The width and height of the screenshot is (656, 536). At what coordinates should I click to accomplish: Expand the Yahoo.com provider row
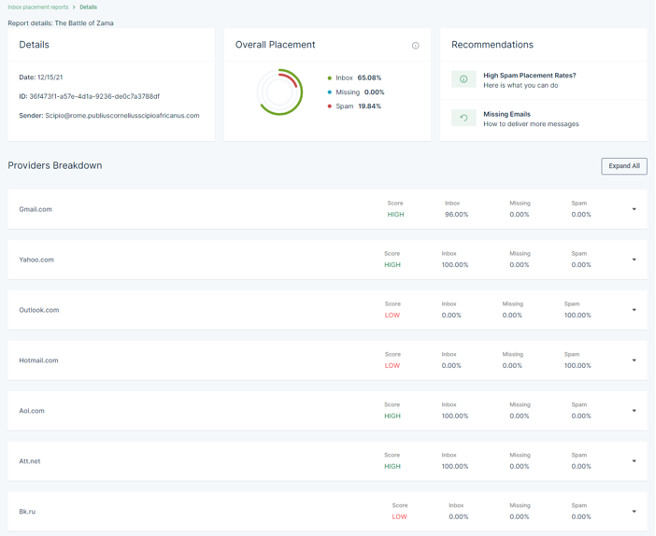(x=634, y=259)
